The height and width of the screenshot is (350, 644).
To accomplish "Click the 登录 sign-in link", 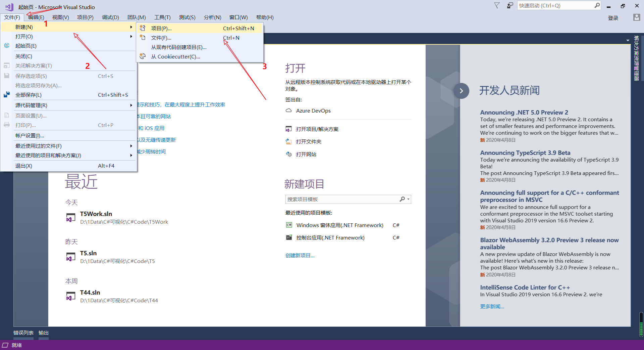I will [613, 18].
